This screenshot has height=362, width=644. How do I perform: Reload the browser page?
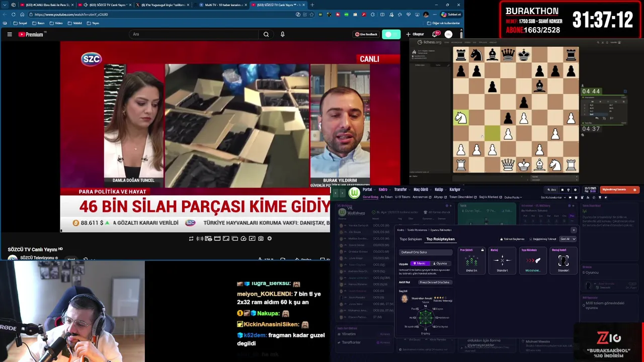[x=13, y=15]
